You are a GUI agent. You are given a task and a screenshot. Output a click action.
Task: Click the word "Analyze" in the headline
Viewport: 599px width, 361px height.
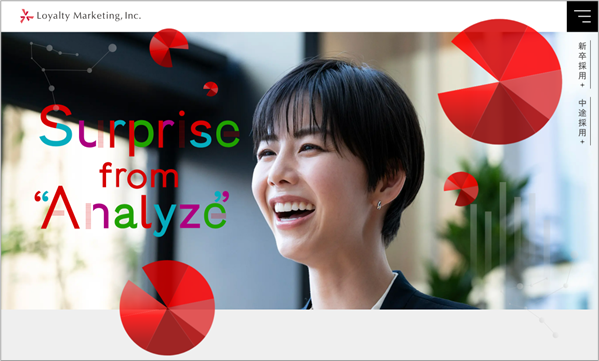tap(132, 210)
